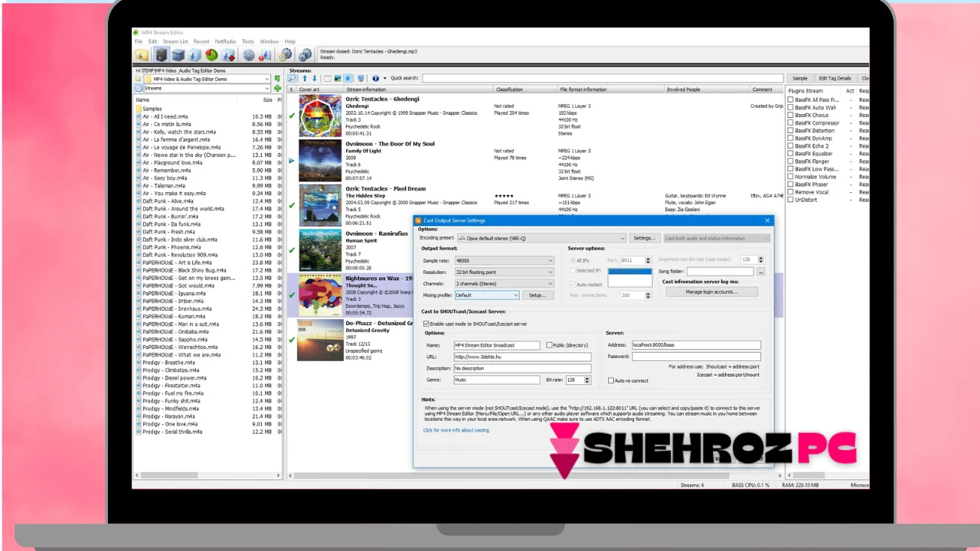Click the green plus icon beside Streams dropdown
The width and height of the screenshot is (980, 551).
[x=277, y=88]
